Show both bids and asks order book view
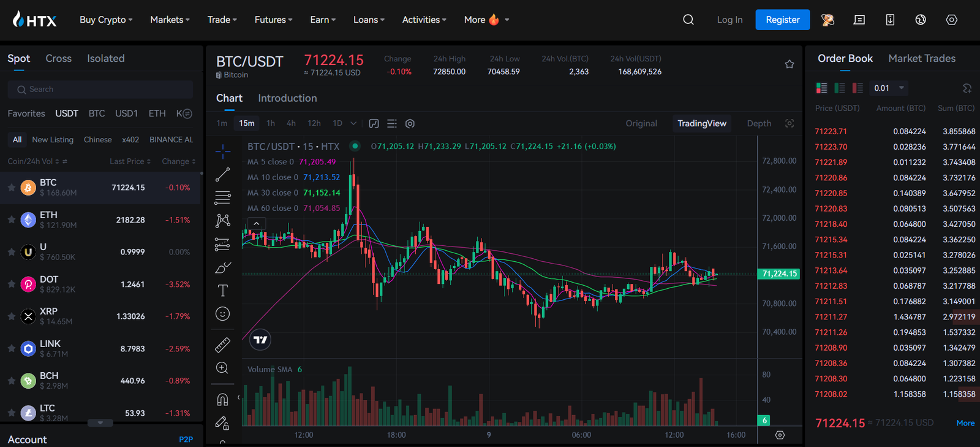The width and height of the screenshot is (980, 447). coord(822,88)
